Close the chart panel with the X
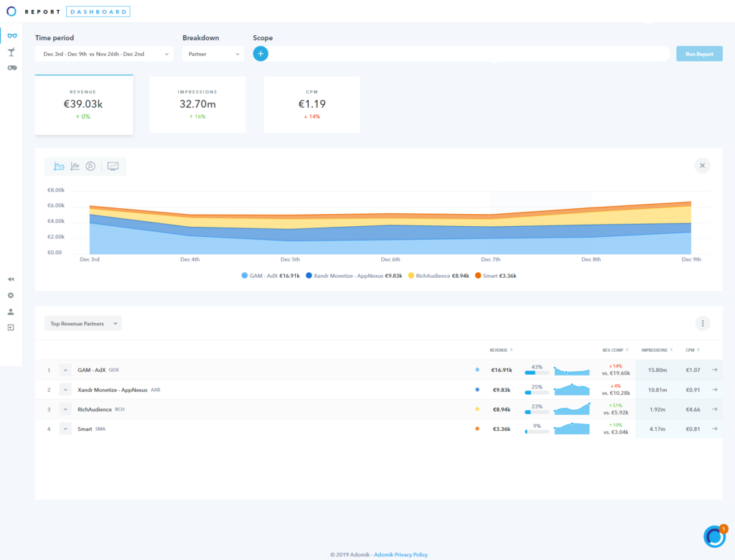This screenshot has height=560, width=735. tap(702, 166)
